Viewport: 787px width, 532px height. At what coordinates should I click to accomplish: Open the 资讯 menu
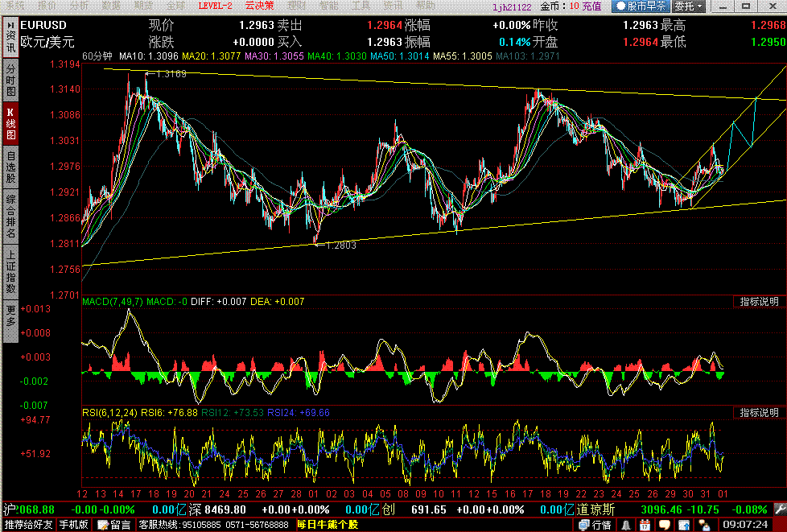(393, 6)
